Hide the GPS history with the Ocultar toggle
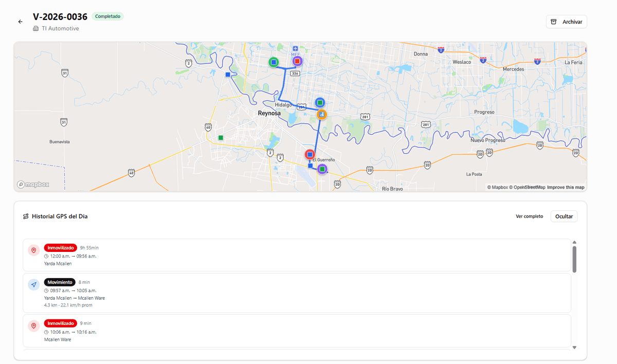 tap(564, 216)
